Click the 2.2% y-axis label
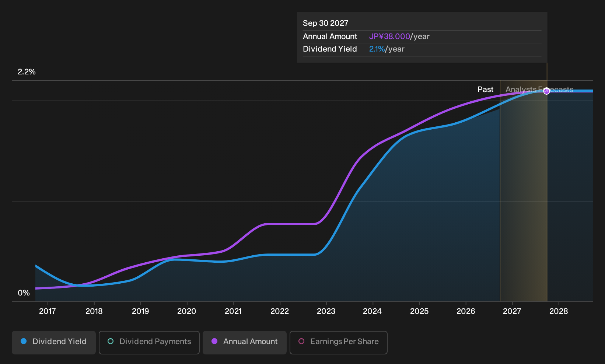605x364 pixels. click(27, 72)
